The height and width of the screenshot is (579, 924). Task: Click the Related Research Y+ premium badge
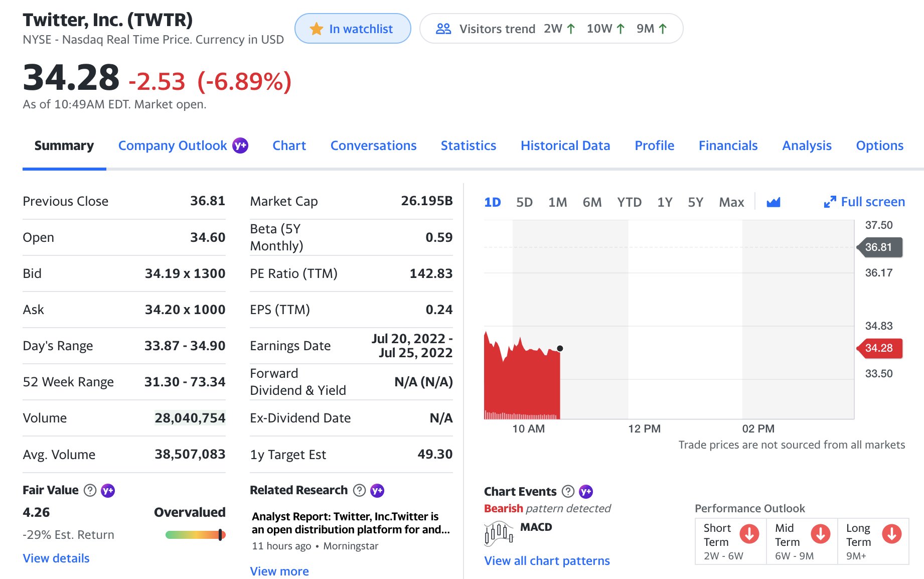[377, 490]
